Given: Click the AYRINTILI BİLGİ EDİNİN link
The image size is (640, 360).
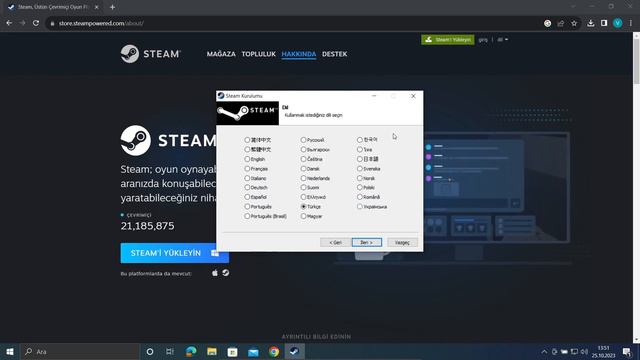Looking at the screenshot, I should coord(316,337).
